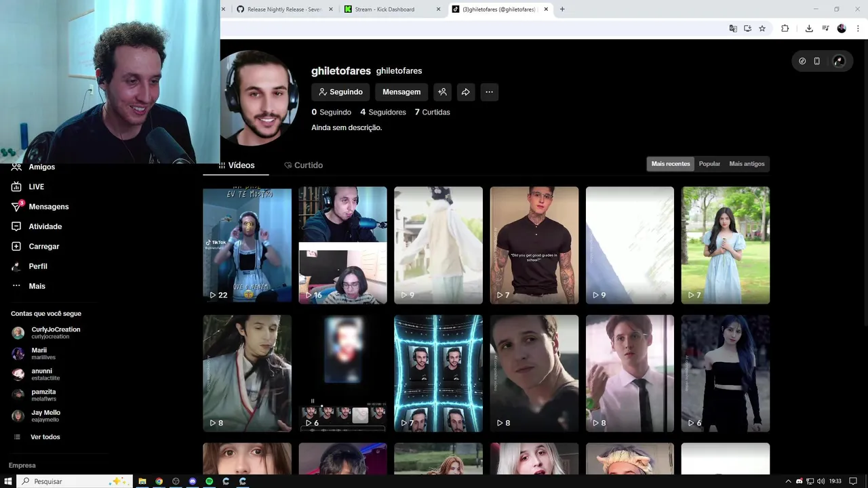This screenshot has width=868, height=488.
Task: Open Chrome from taskbar
Action: coord(159,481)
